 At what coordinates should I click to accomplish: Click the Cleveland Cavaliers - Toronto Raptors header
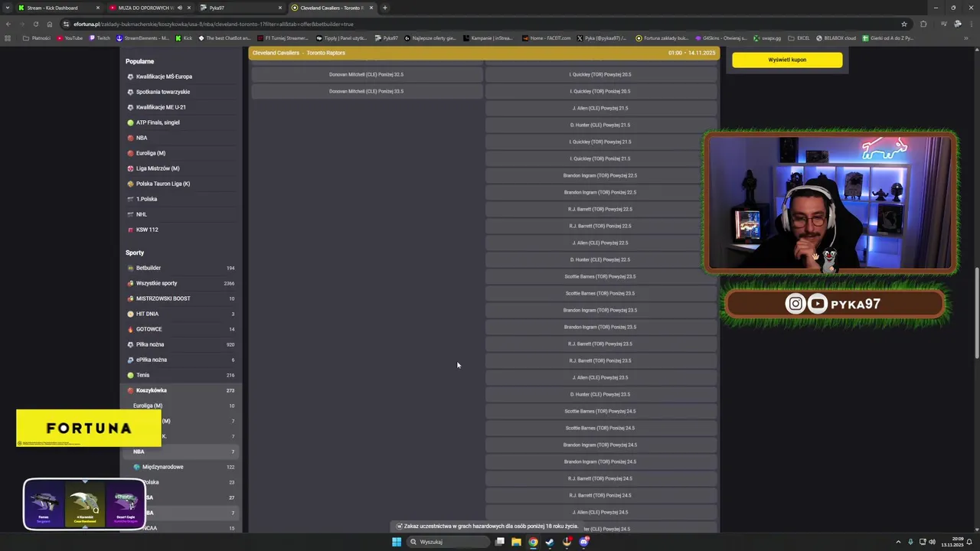[484, 53]
